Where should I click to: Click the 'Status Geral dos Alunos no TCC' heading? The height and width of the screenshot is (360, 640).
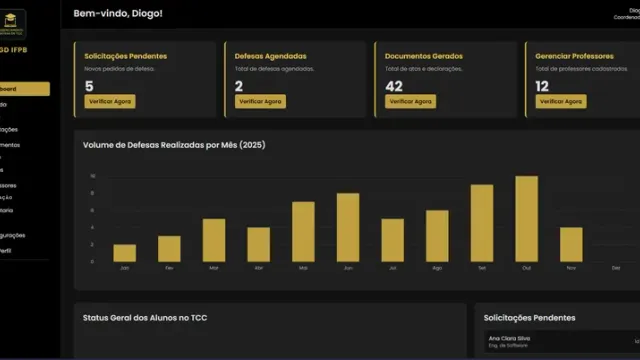point(145,318)
